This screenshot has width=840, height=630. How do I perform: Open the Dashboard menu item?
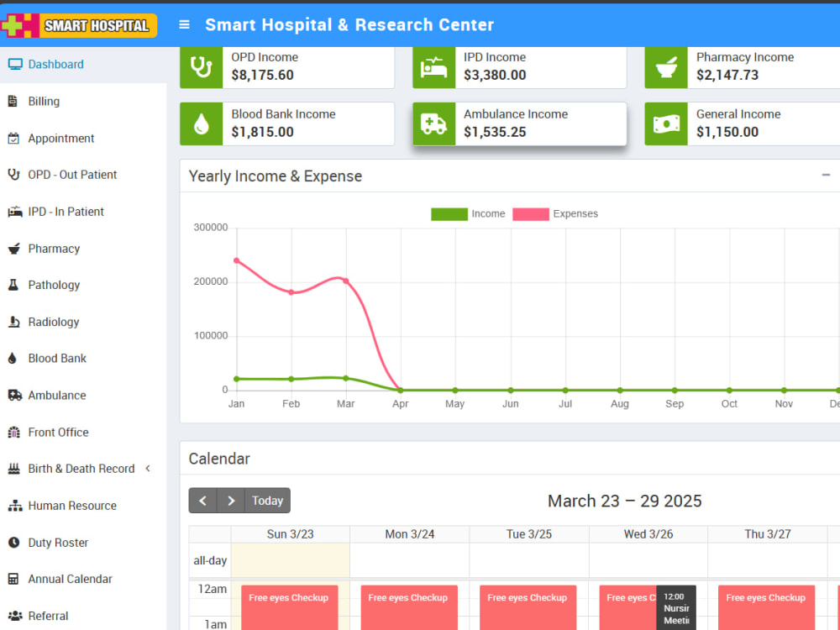(x=83, y=65)
